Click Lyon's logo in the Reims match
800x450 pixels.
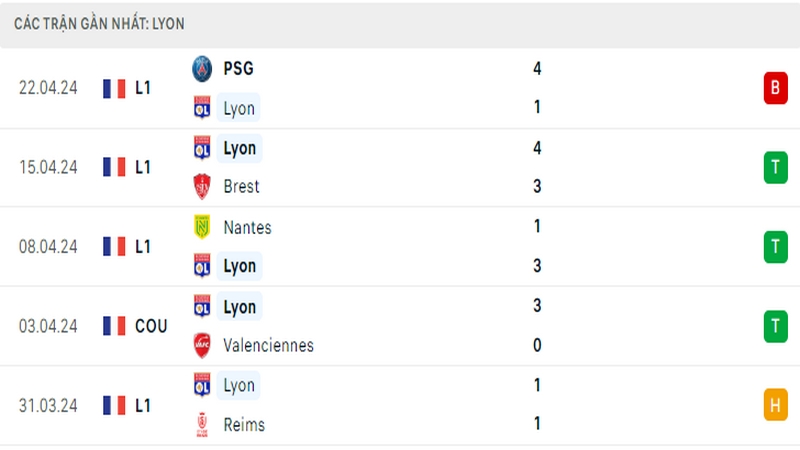point(202,385)
